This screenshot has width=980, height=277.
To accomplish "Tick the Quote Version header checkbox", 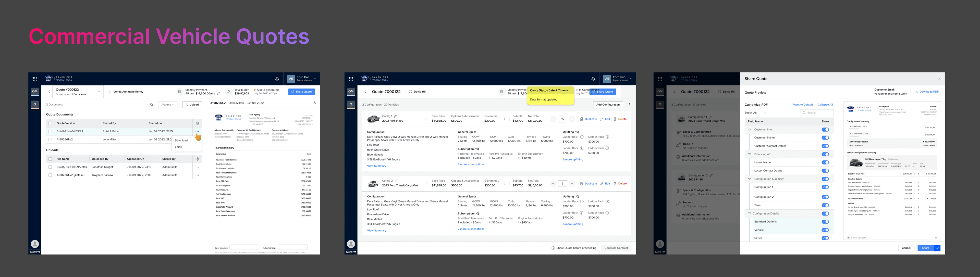I will (x=50, y=123).
